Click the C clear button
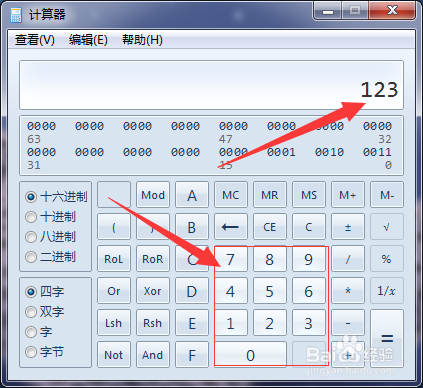Image resolution: width=423 pixels, height=388 pixels. 309,227
